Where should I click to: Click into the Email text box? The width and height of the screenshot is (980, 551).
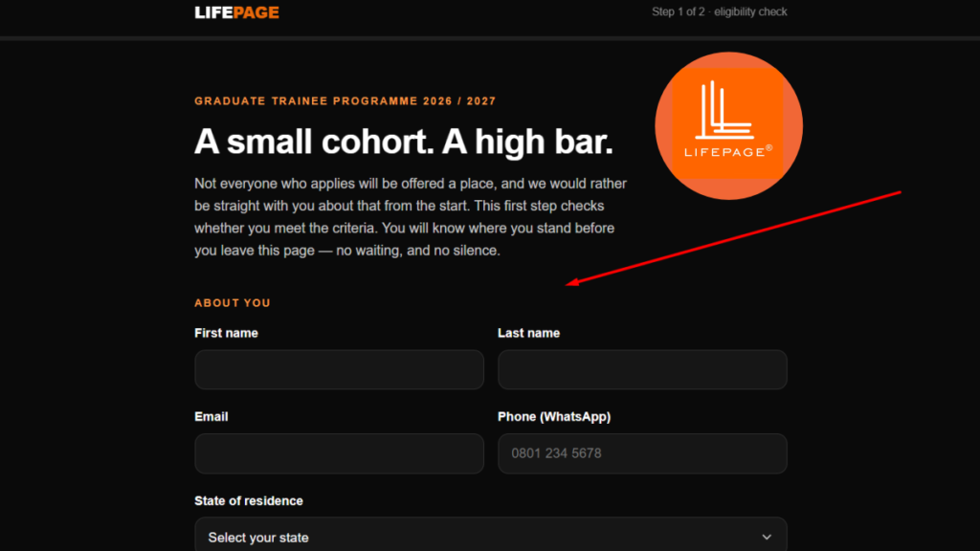pos(340,453)
